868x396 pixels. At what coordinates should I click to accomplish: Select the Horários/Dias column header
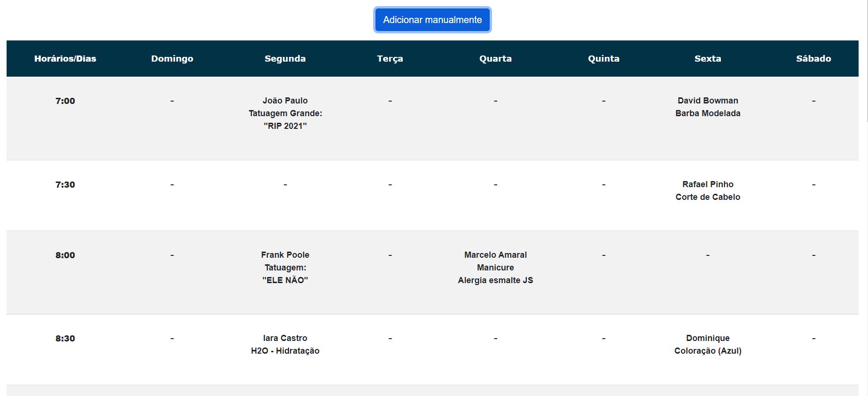65,59
